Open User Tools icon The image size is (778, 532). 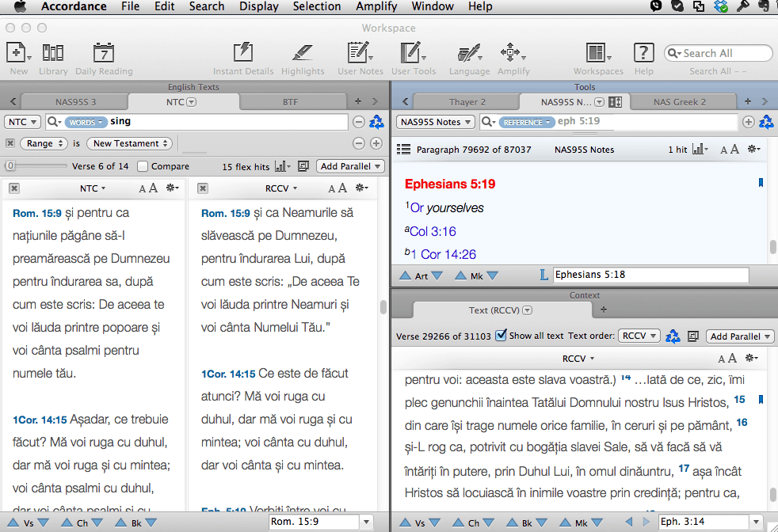[x=411, y=52]
